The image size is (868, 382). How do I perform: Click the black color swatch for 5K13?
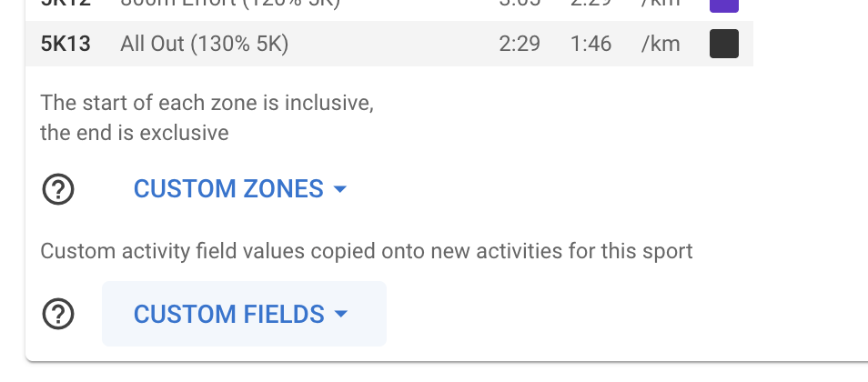tap(723, 44)
